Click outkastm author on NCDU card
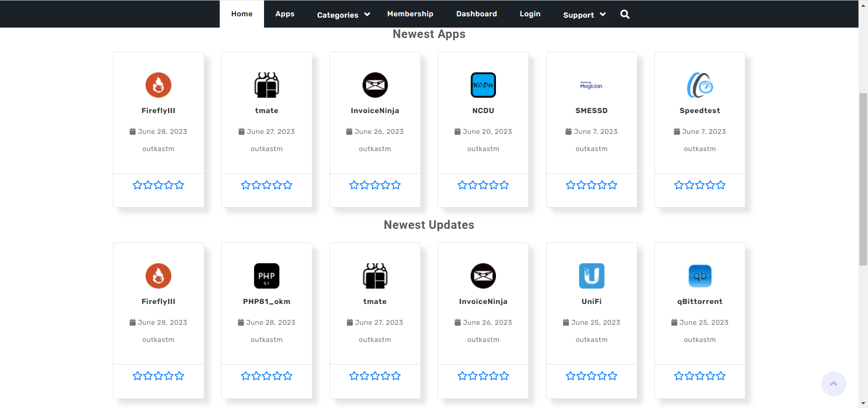The image size is (868, 408). [x=483, y=149]
